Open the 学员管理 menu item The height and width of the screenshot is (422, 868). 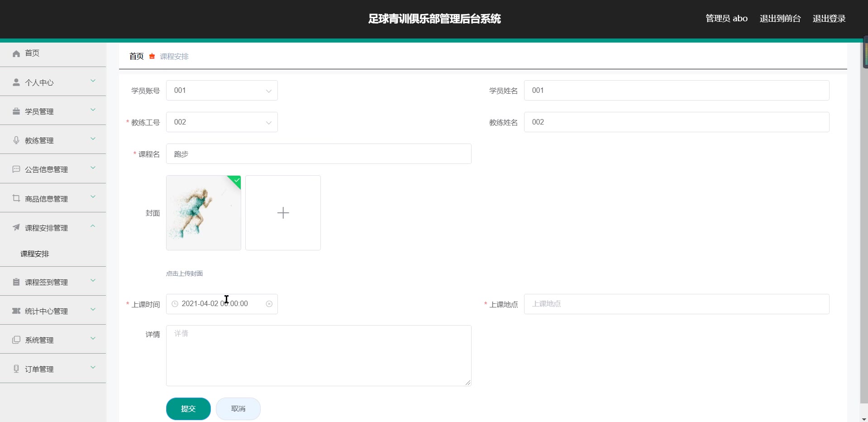[53, 111]
